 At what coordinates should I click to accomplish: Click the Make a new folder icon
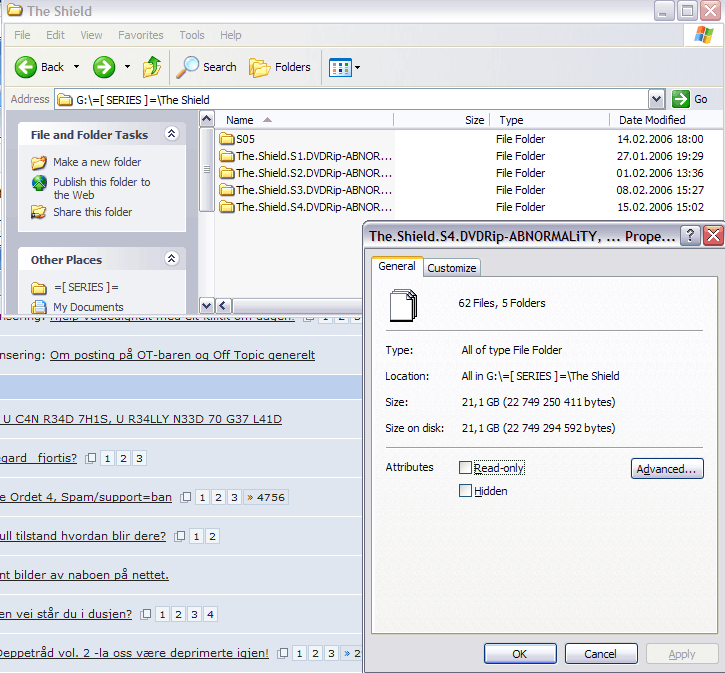click(x=39, y=162)
